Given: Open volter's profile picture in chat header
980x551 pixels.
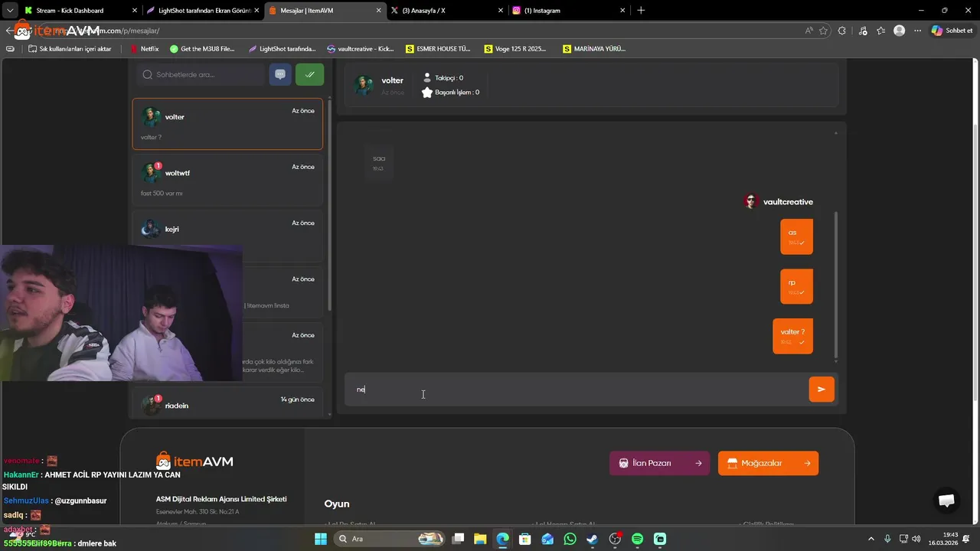Looking at the screenshot, I should [x=364, y=85].
